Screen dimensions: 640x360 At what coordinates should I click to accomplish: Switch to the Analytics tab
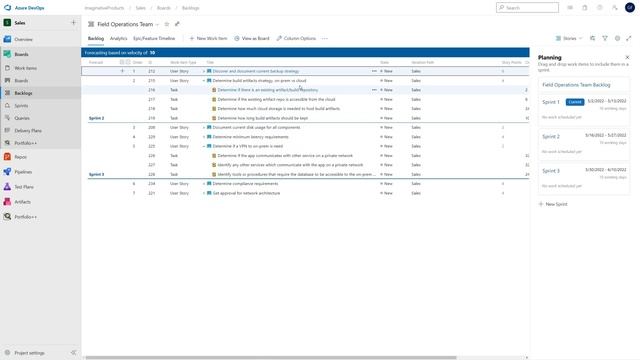[x=118, y=38]
